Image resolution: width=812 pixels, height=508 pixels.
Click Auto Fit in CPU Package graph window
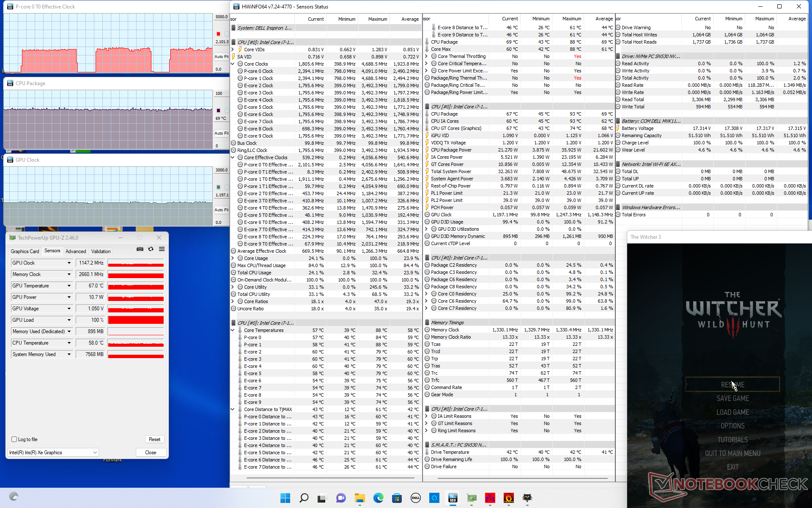[x=221, y=133]
